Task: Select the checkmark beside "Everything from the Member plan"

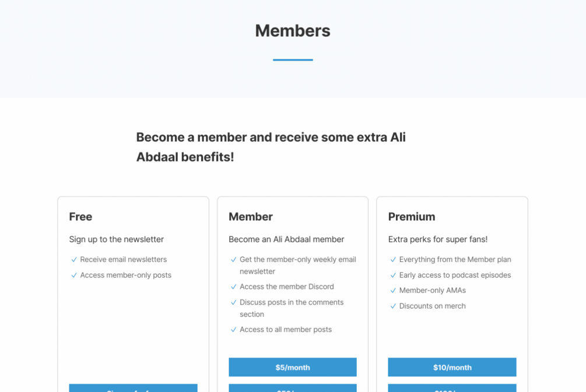Action: 393,260
